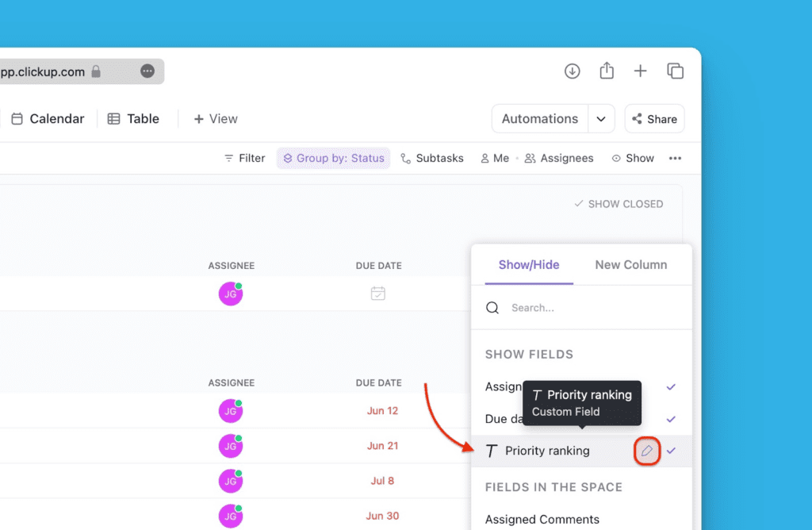Click SHOW CLOSED to reveal closed tasks

[x=619, y=204]
